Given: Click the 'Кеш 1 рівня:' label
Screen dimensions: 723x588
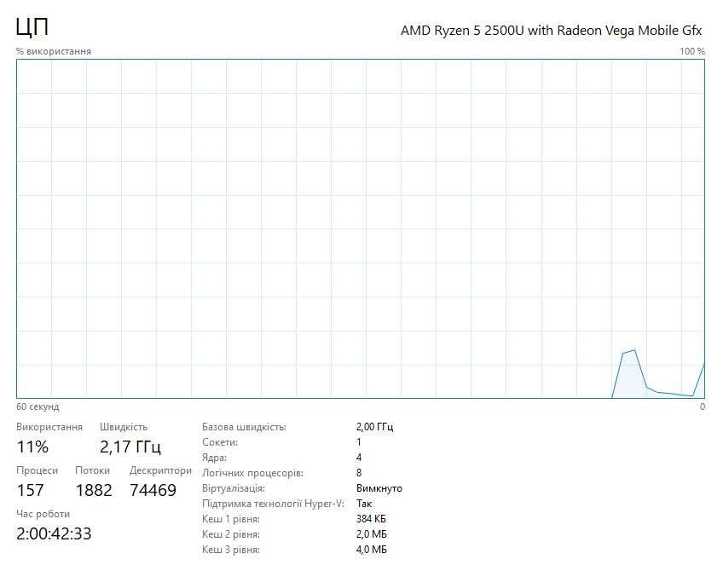Looking at the screenshot, I should pos(231,519).
